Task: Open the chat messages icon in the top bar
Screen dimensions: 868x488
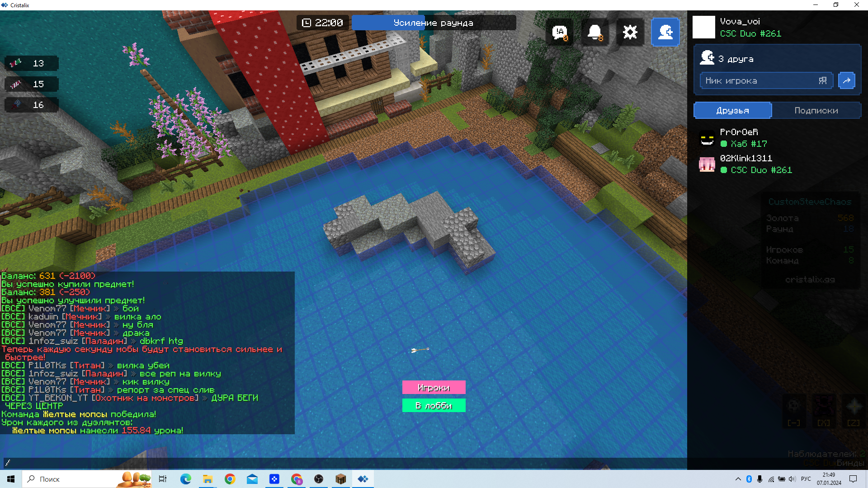Action: click(x=560, y=33)
